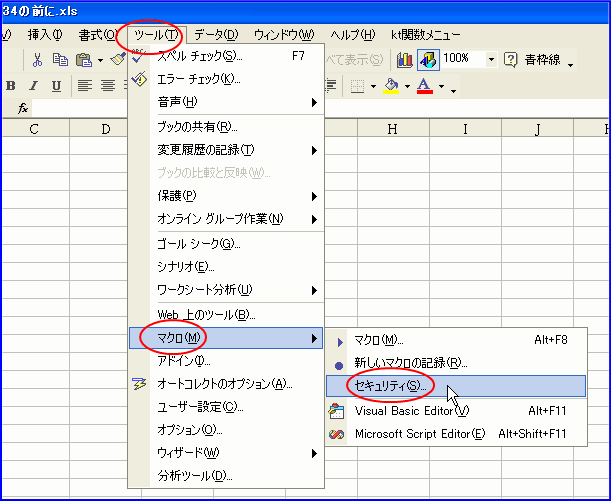Image resolution: width=611 pixels, height=501 pixels.
Task: Open the 100% zoom dropdown
Action: click(491, 60)
